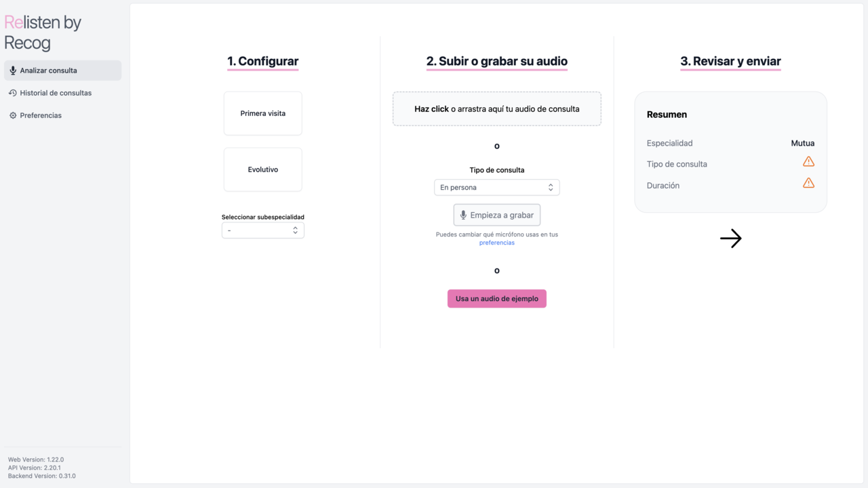Click Usa un audio de ejemplo button
The width and height of the screenshot is (868, 488).
point(497,299)
